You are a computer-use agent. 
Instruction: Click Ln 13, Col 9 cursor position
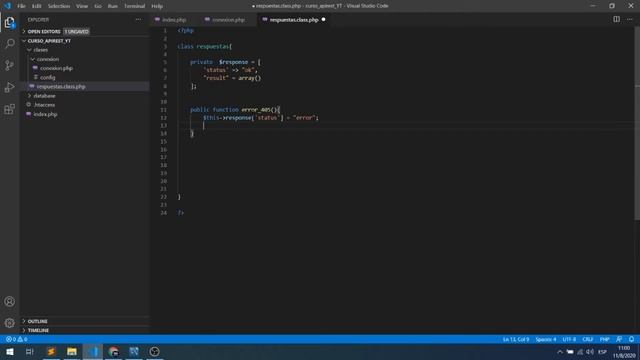click(516, 339)
